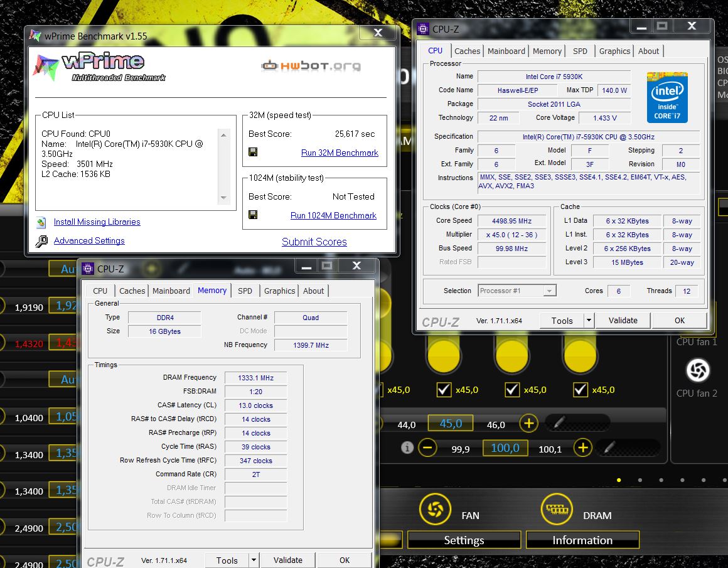
Task: Select SPD tab in CPU-Z CPU window
Action: click(580, 51)
